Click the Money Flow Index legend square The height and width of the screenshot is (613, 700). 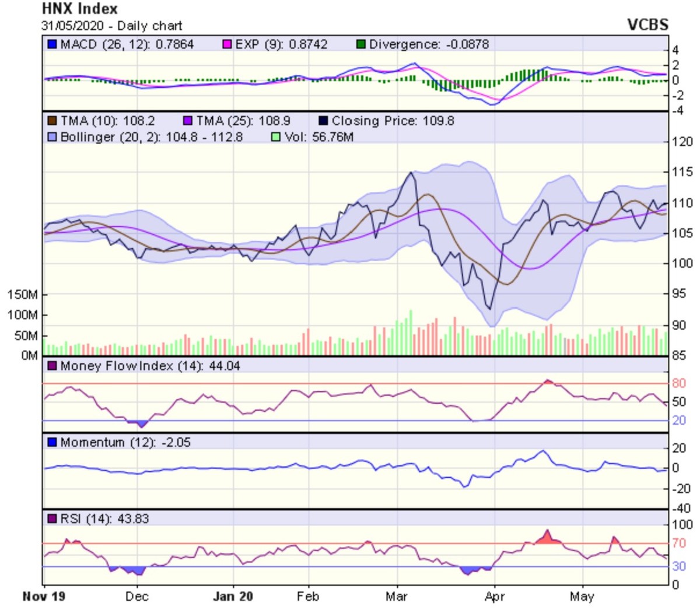(x=52, y=366)
